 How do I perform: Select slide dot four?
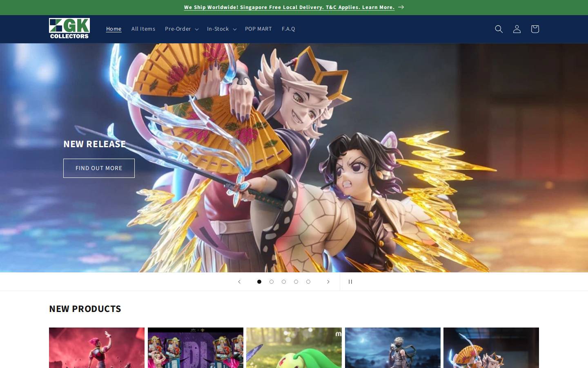point(296,282)
